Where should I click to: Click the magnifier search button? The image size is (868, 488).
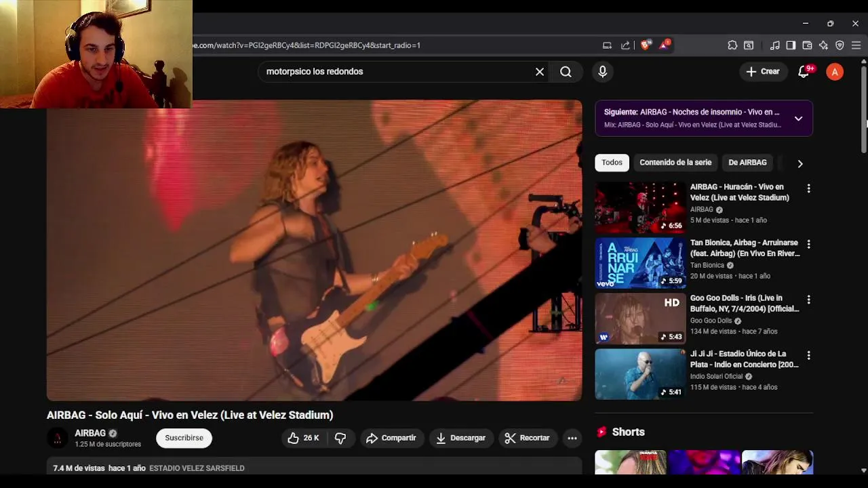[x=566, y=72]
